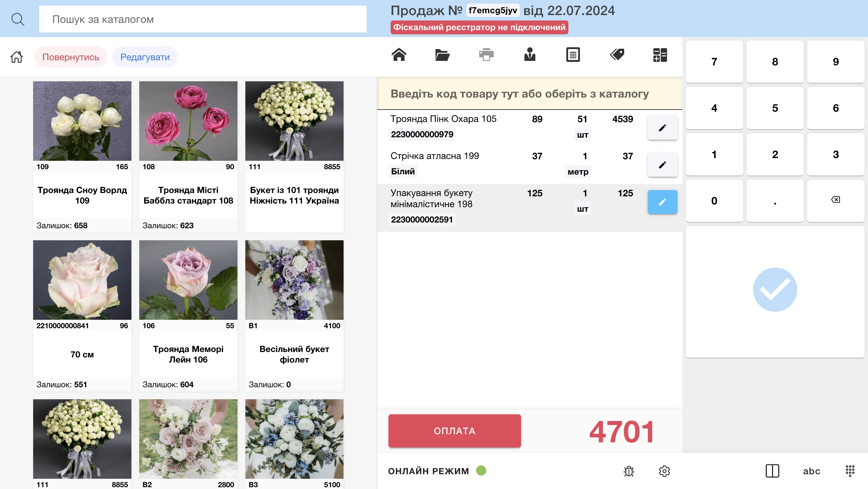Click the Білий variant tag
The height and width of the screenshot is (489, 868).
tap(403, 171)
